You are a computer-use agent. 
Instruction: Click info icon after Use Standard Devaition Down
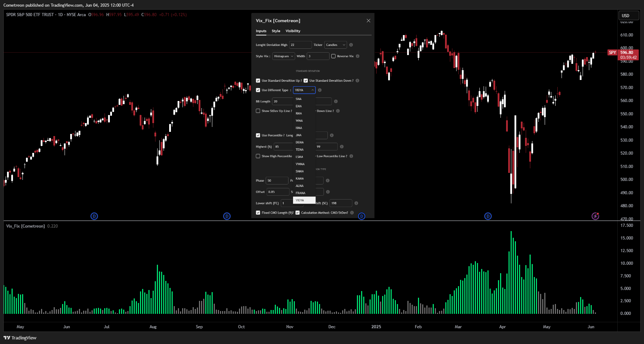357,81
